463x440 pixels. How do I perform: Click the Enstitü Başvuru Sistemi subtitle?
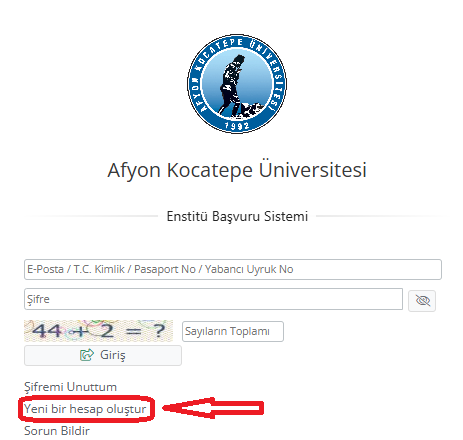coord(237,216)
